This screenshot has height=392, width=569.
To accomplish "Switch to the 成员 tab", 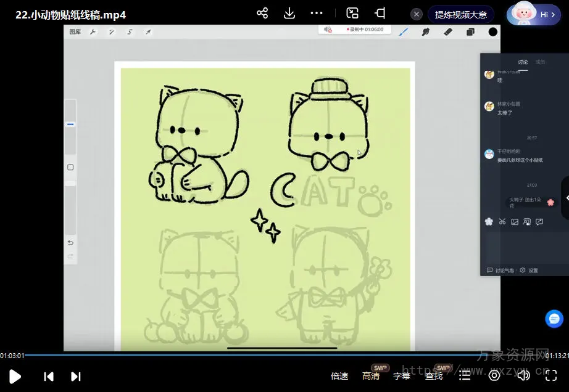I will point(540,62).
